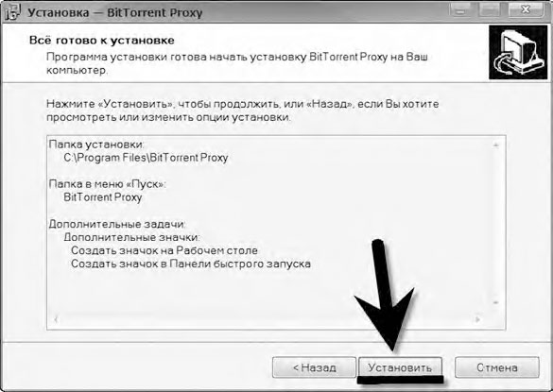This screenshot has height=392, width=553.
Task: Click the maximize button in the title bar
Action: coord(490,9)
